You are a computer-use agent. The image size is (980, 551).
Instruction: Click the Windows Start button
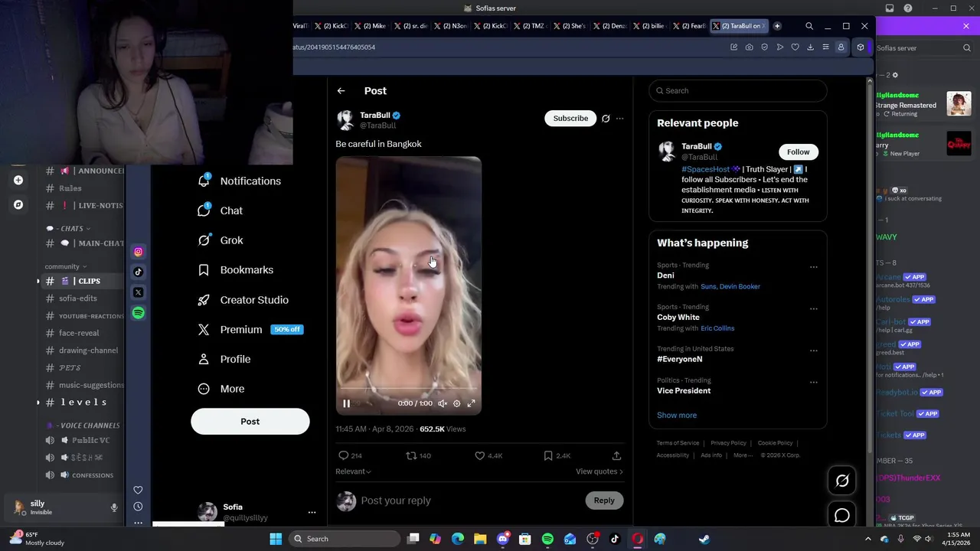(x=276, y=539)
